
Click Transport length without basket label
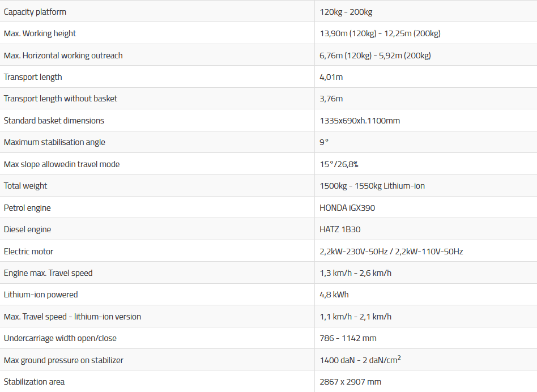click(61, 99)
